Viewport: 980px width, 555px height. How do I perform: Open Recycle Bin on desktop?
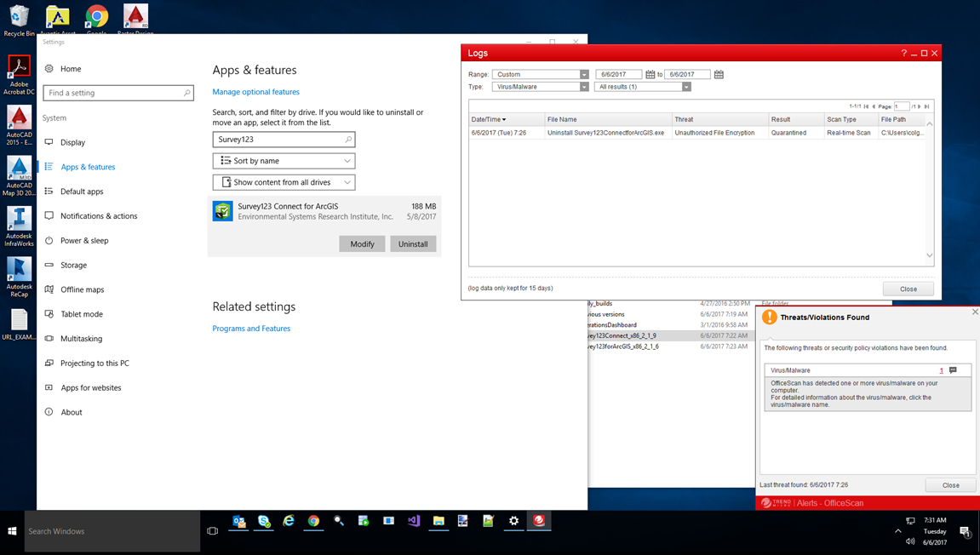point(19,20)
